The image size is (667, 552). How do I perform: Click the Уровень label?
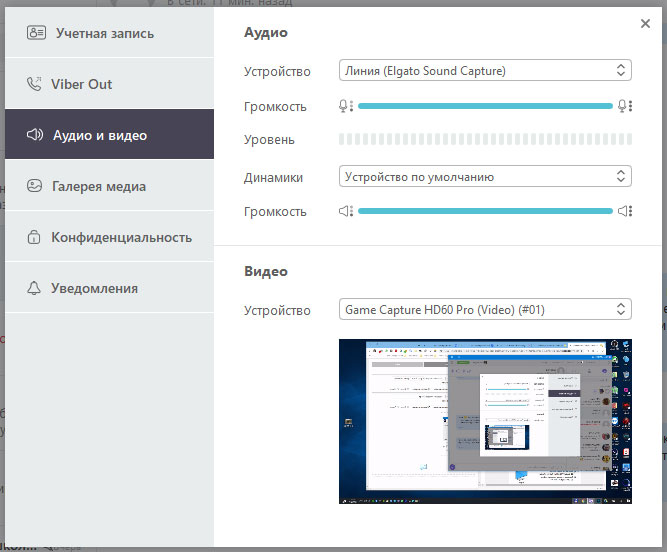coord(269,140)
